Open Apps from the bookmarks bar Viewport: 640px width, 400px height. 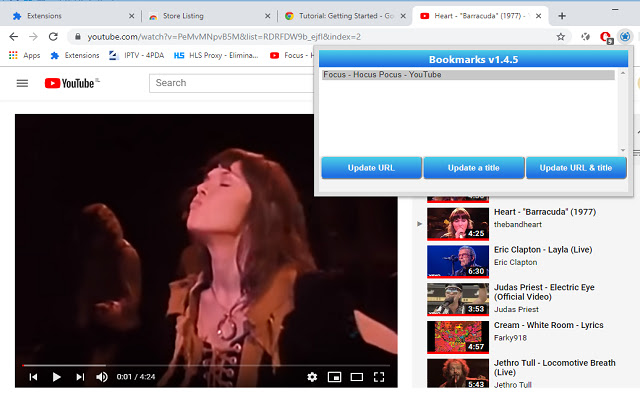coord(24,56)
